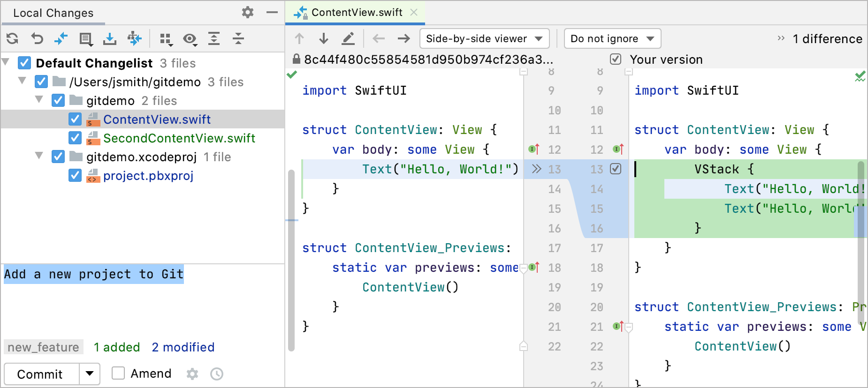Click the override marker at right line 12
868x388 pixels.
tap(618, 149)
